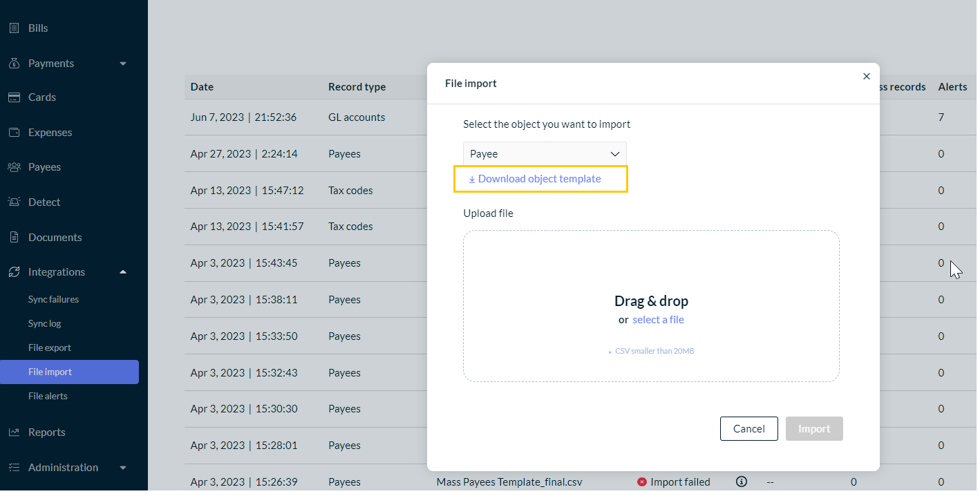Click the disabled Import button
Screen dimensions: 980x496
tap(814, 429)
